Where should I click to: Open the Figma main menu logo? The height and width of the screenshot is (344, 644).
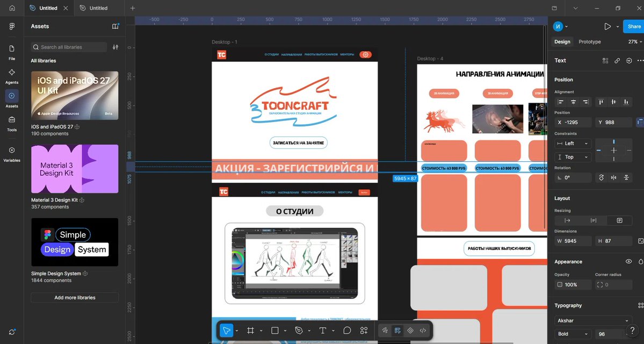12,26
